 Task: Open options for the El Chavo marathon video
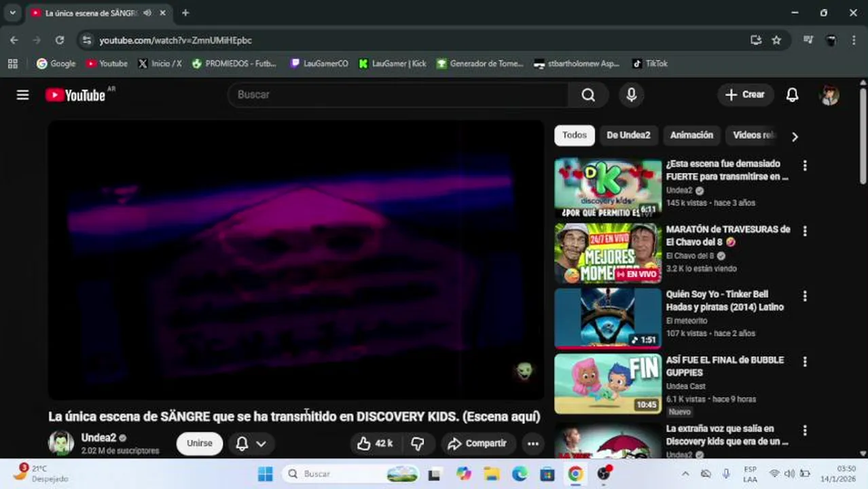pos(805,232)
